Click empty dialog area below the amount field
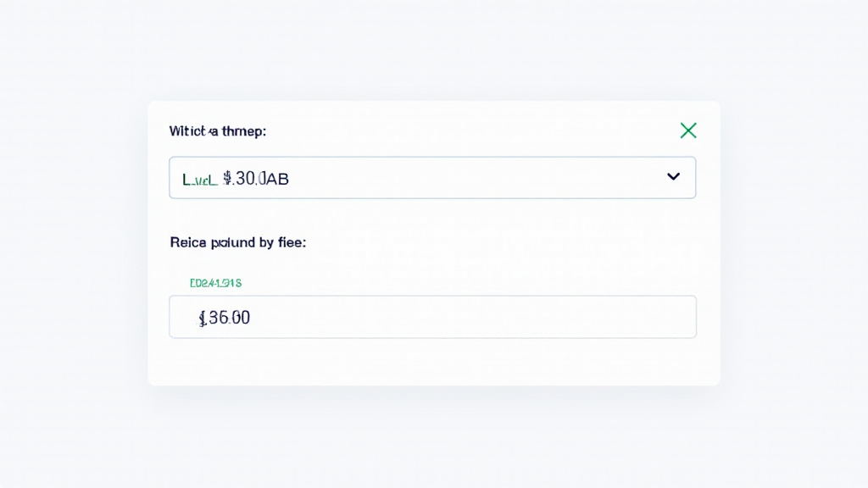The image size is (868, 488). tap(432, 362)
